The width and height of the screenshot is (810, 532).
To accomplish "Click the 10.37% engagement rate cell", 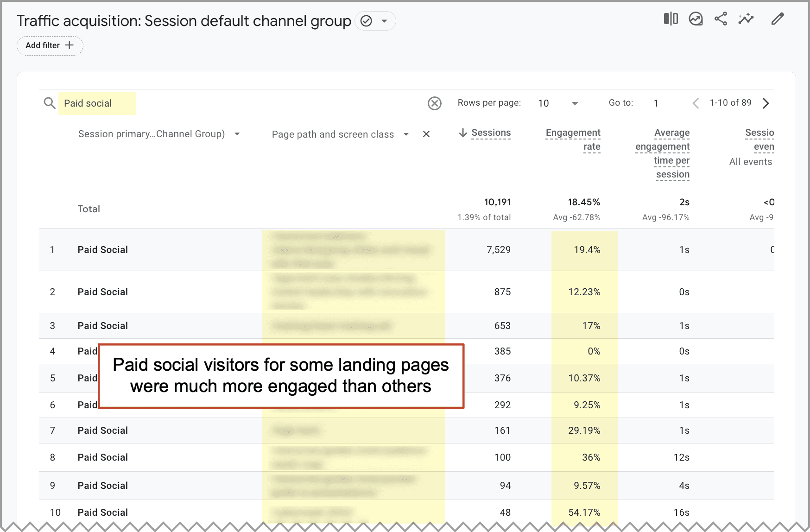I will tap(584, 378).
